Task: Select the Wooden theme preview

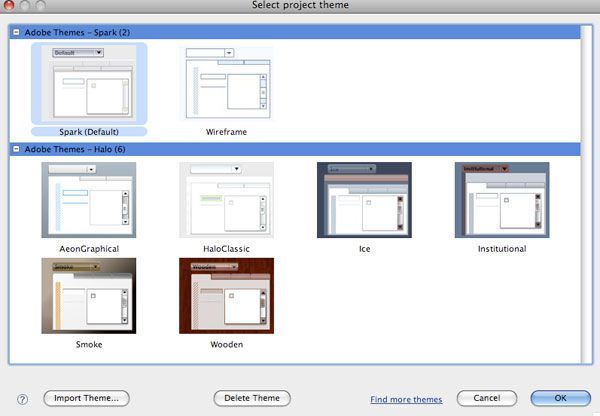Action: (x=227, y=297)
